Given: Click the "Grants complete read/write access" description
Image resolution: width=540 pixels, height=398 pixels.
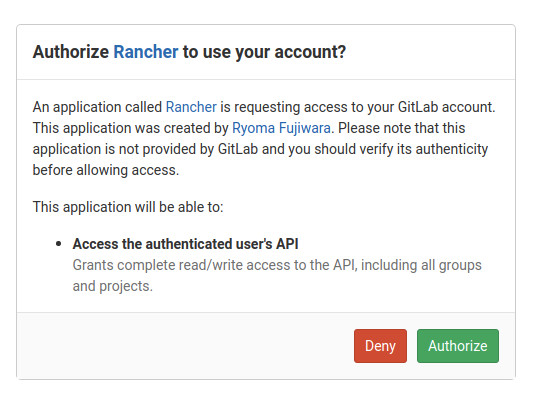Looking at the screenshot, I should tap(277, 275).
